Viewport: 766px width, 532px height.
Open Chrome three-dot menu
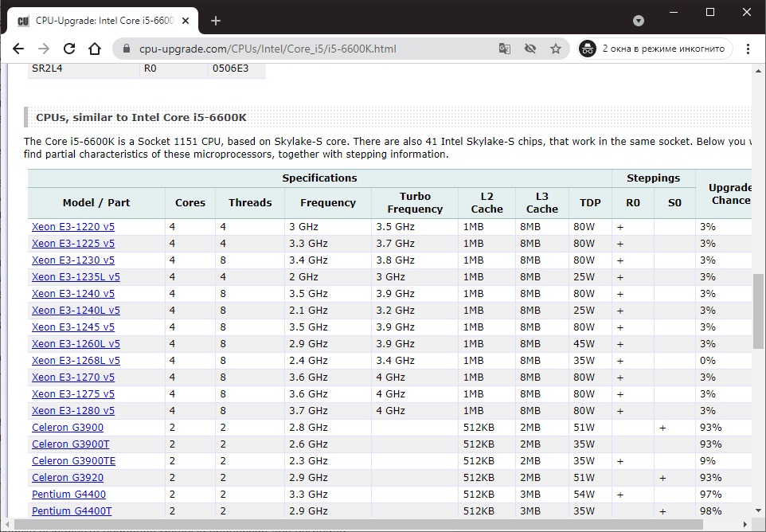pos(748,49)
